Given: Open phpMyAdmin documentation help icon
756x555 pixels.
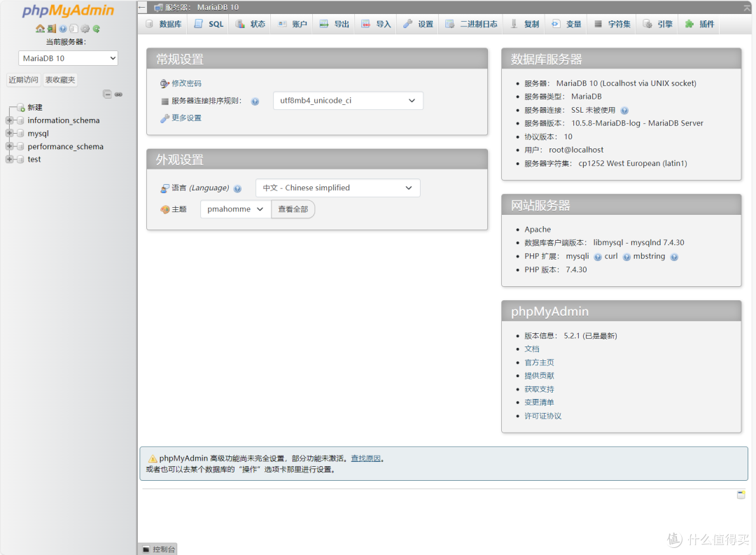Looking at the screenshot, I should (62, 29).
